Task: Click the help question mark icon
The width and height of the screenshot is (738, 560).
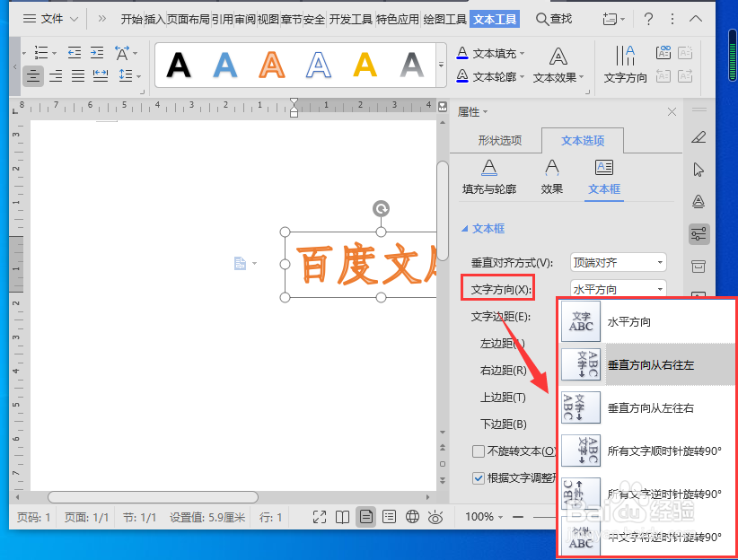Action: click(x=648, y=19)
